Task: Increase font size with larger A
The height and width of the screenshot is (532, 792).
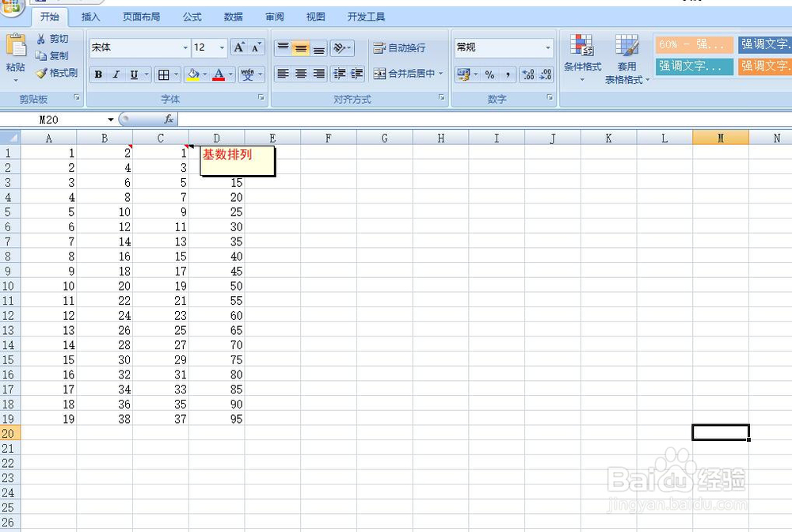Action: 239,47
